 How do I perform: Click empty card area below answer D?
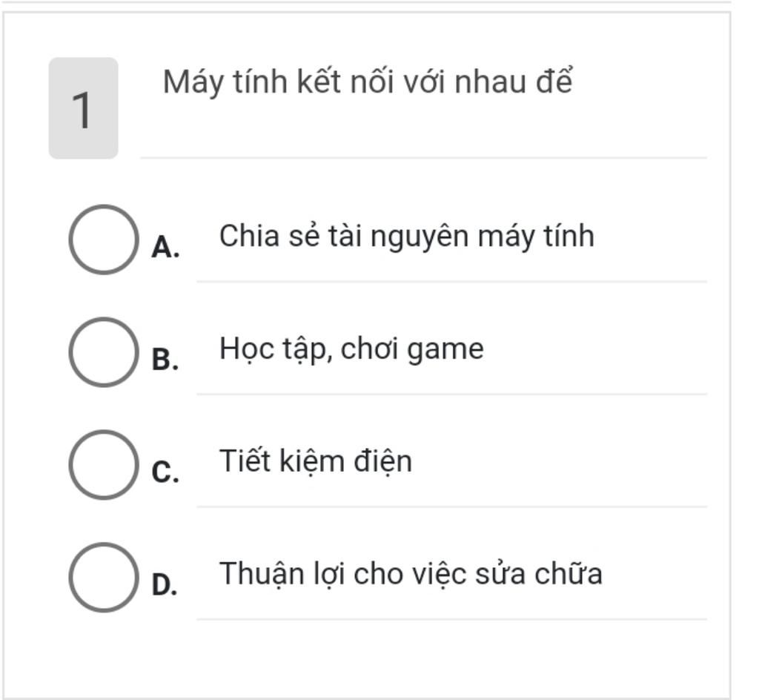(366, 659)
